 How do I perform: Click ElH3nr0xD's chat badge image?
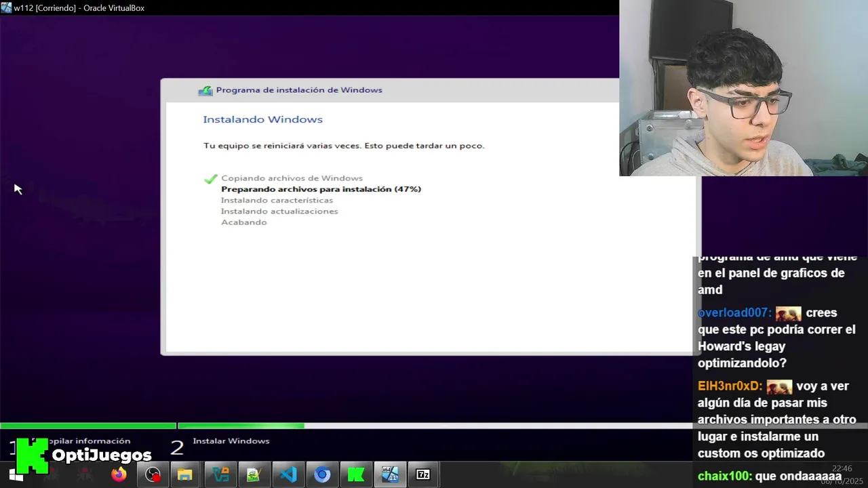tap(779, 386)
